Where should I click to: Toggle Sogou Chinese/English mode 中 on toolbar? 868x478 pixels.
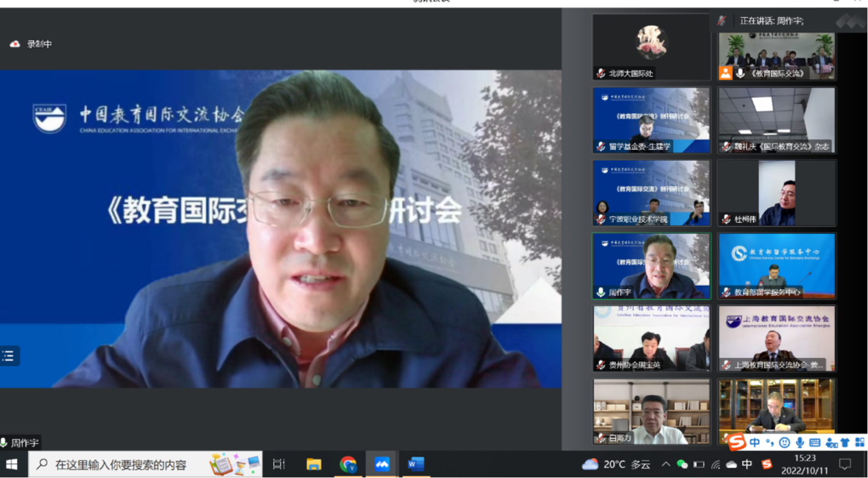pyautogui.click(x=755, y=443)
